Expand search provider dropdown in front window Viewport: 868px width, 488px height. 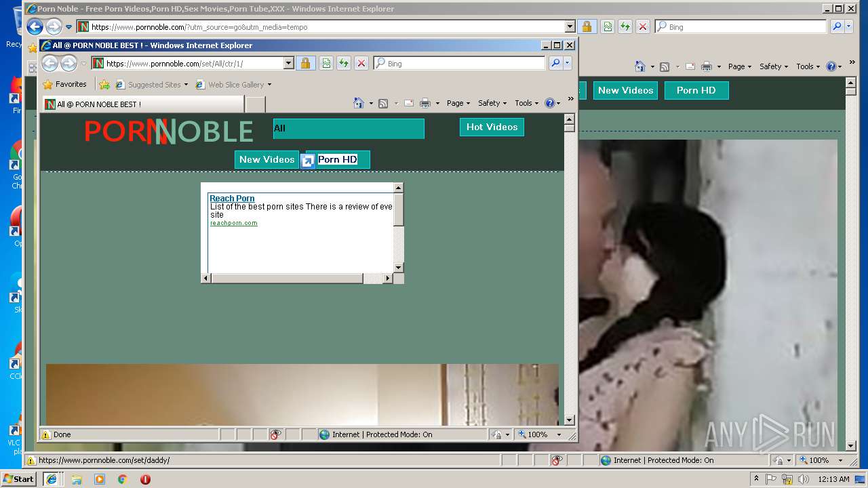pos(568,63)
